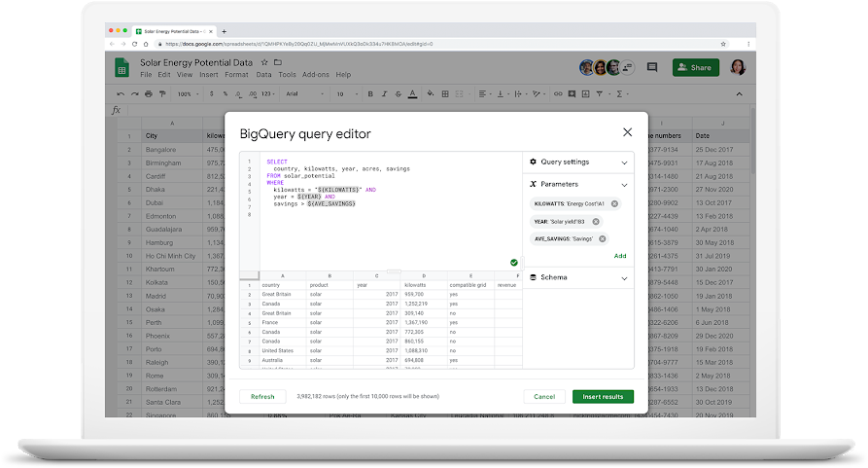
Task: Select the 'France' cell in preview table
Action: click(x=283, y=322)
